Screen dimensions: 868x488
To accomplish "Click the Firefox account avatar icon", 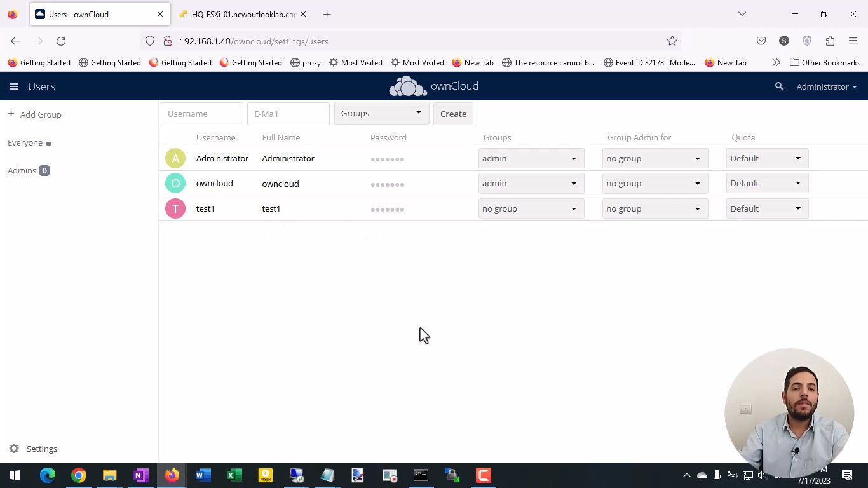I will point(784,41).
